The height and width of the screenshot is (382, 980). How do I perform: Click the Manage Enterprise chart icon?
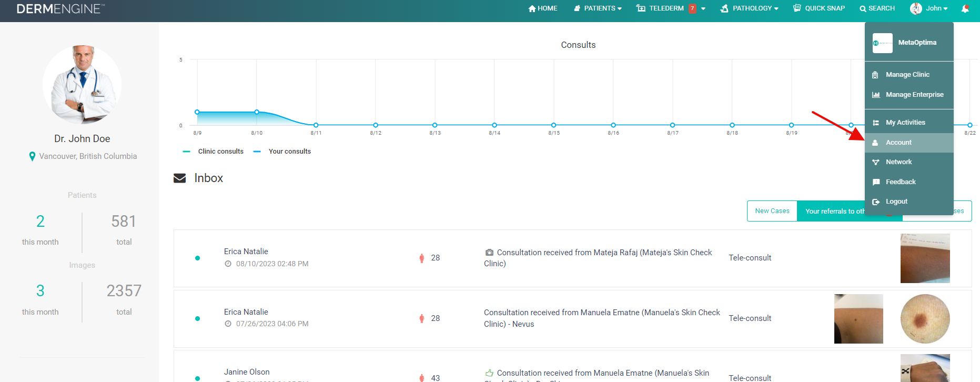[876, 95]
